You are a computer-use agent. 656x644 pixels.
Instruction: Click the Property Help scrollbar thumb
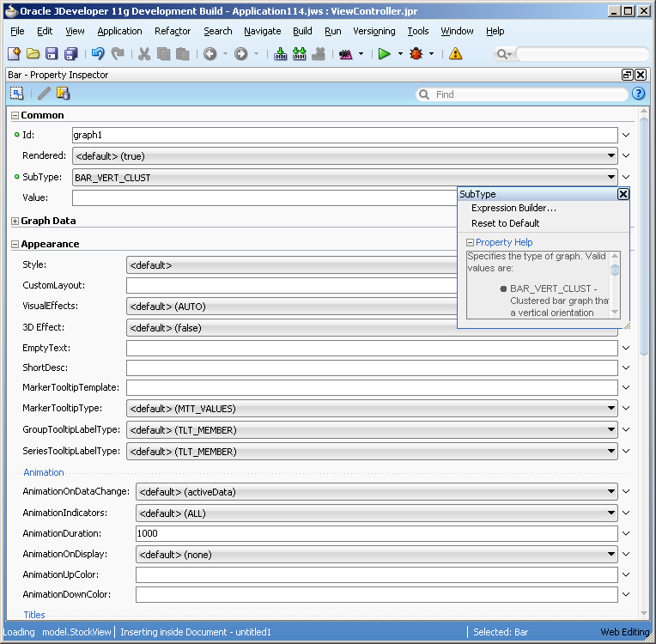point(615,270)
